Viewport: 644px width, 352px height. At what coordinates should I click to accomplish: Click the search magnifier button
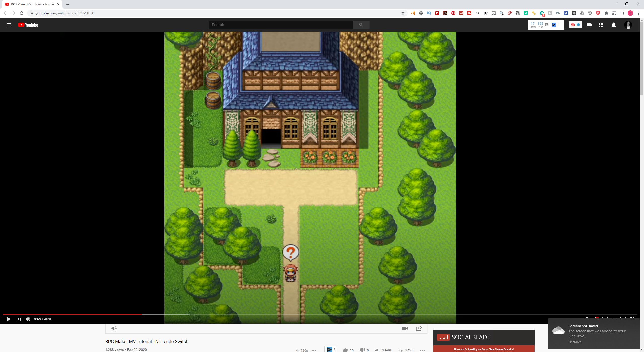click(x=361, y=25)
